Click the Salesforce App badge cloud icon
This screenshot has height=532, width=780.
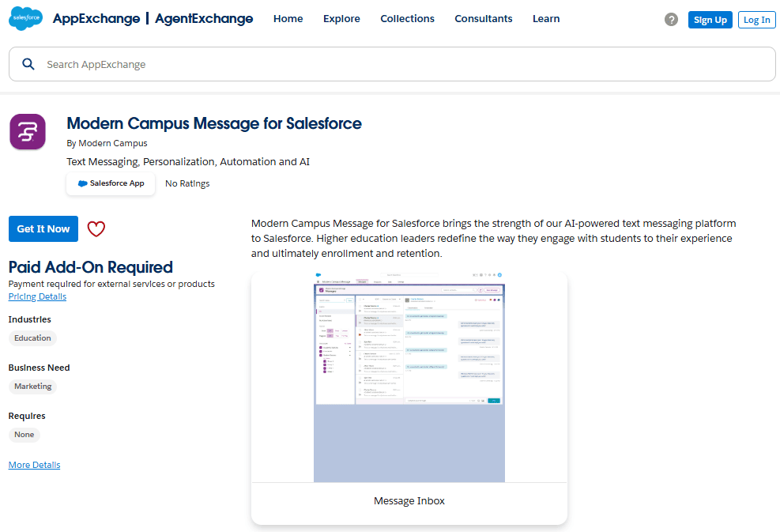click(x=82, y=183)
